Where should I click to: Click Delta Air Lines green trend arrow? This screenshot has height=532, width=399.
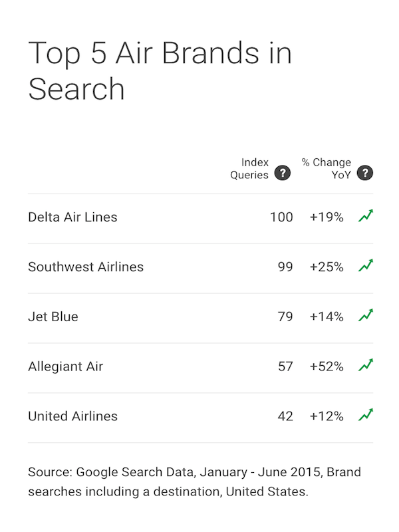[x=366, y=215]
